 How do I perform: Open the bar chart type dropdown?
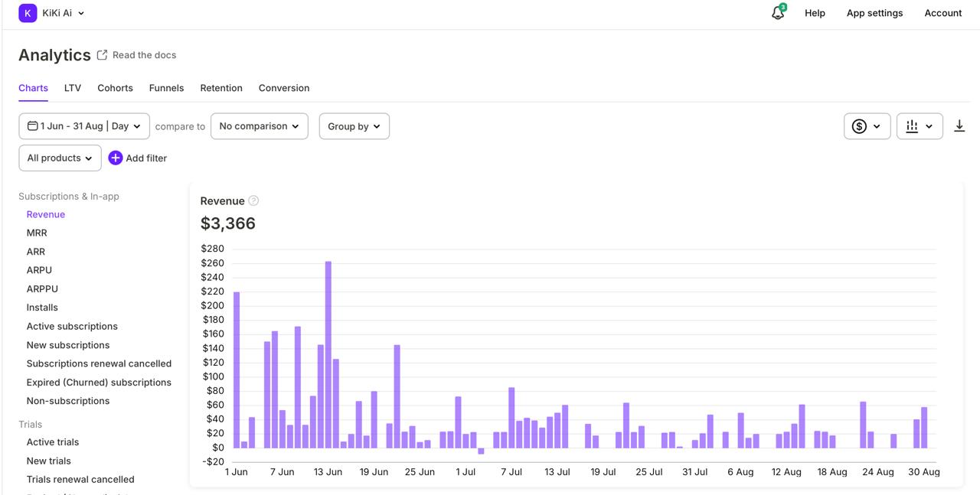tap(920, 126)
